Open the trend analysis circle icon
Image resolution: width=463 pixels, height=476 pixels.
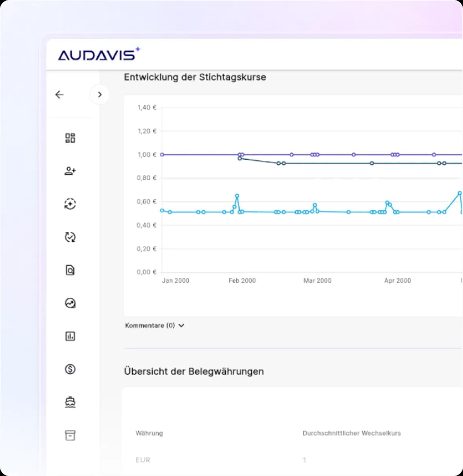(70, 303)
